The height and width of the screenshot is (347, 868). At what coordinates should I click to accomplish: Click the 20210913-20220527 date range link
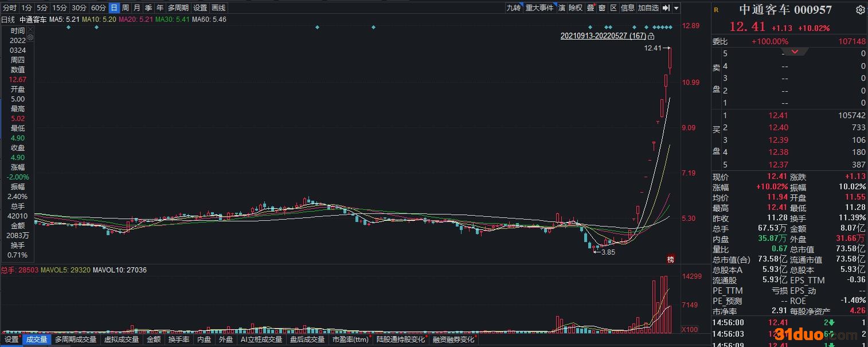[x=603, y=36]
